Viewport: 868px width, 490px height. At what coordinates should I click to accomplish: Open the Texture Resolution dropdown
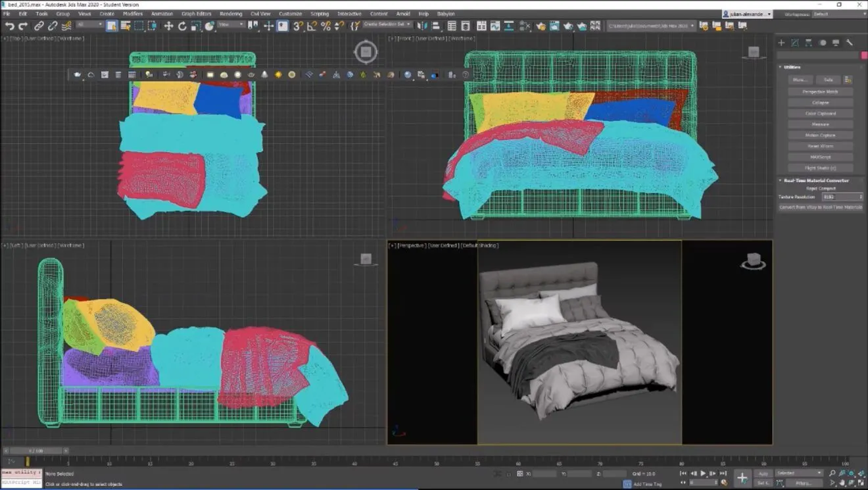842,197
